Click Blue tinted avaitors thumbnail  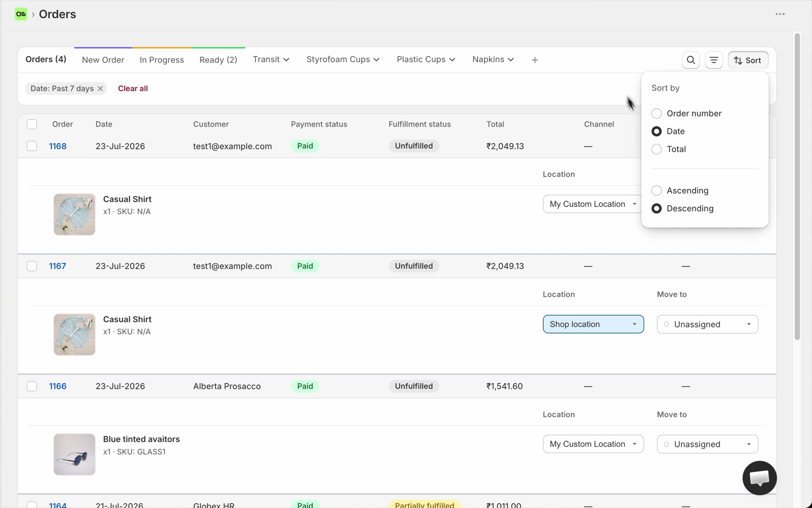(x=74, y=455)
